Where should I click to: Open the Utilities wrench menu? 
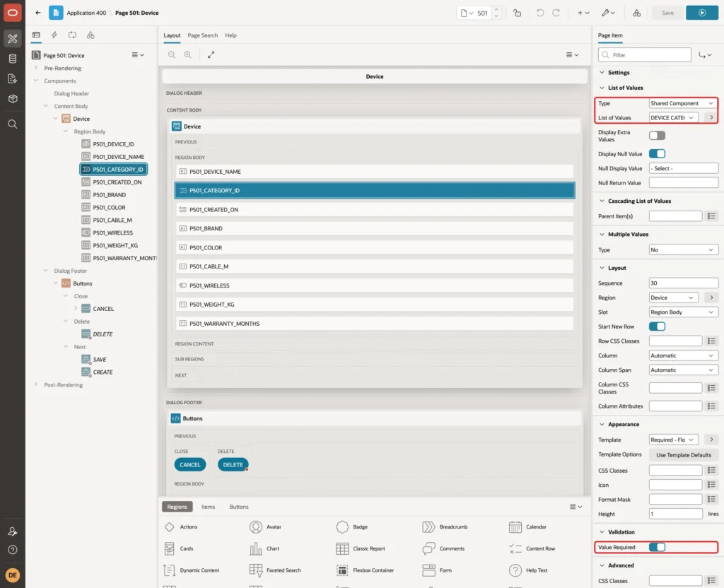coord(608,13)
